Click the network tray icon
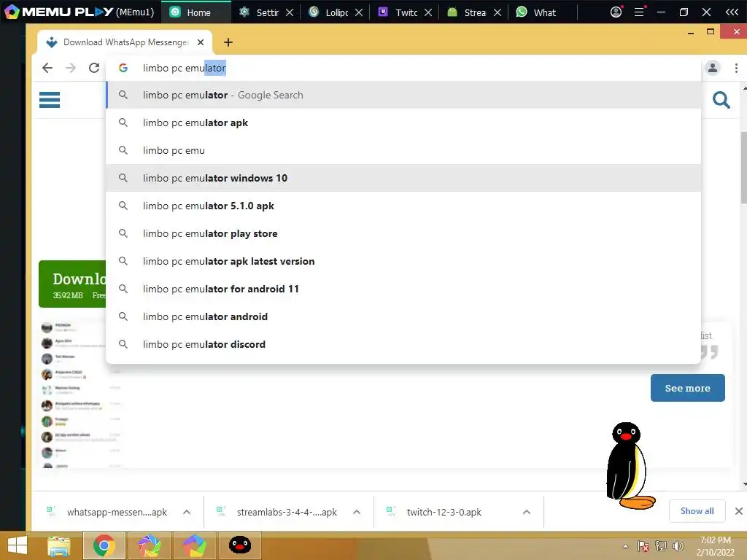The width and height of the screenshot is (747, 560). [x=661, y=546]
